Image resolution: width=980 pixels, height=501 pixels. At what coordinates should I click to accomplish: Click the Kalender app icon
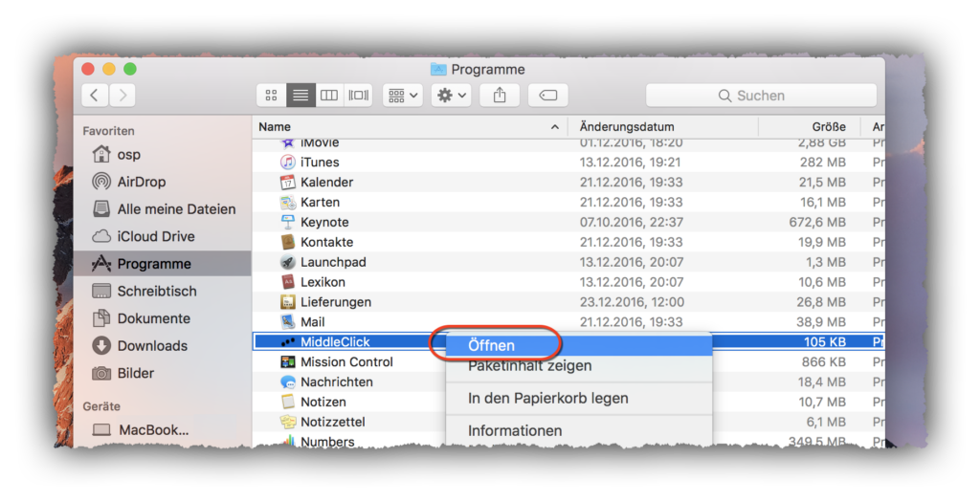(x=287, y=183)
